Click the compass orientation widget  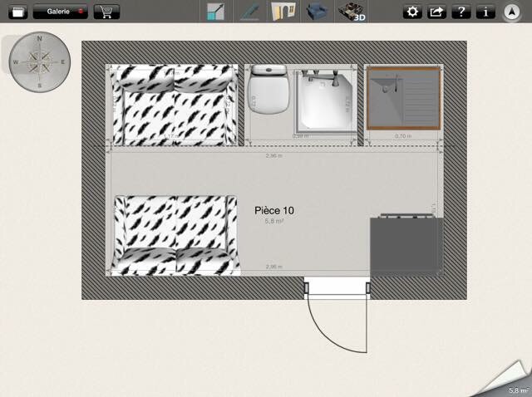click(39, 61)
